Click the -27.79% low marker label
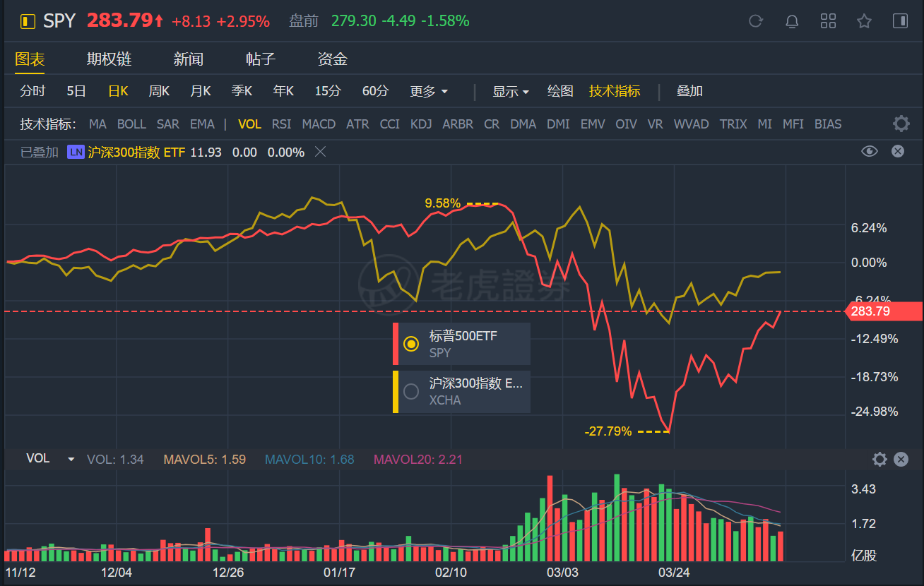The width and height of the screenshot is (924, 586). point(608,431)
